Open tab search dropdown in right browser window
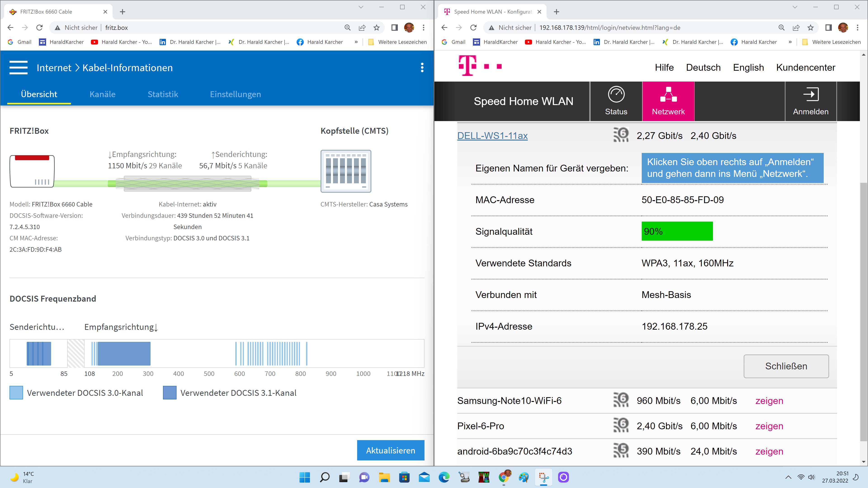 [795, 7]
